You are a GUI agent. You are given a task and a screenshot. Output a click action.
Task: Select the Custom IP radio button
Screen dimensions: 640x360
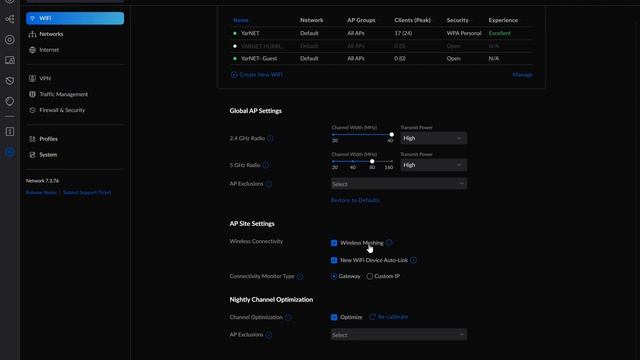pyautogui.click(x=369, y=276)
